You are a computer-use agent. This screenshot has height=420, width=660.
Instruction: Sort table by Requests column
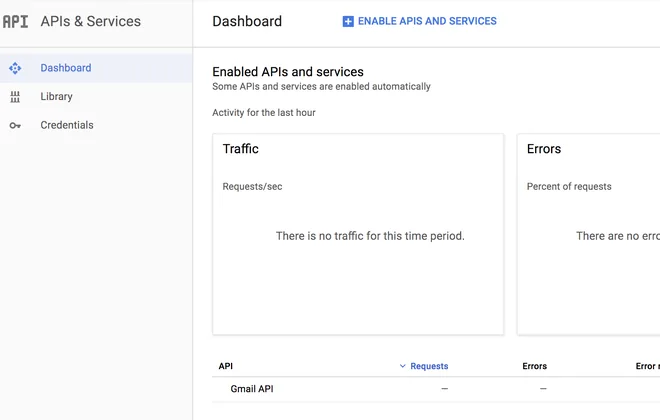429,366
